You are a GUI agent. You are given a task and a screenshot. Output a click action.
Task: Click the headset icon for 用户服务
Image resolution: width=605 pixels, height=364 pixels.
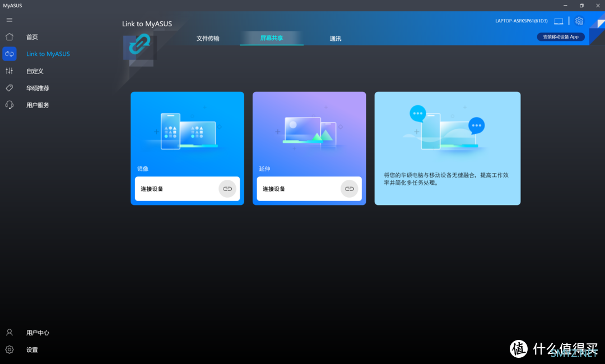click(10, 105)
